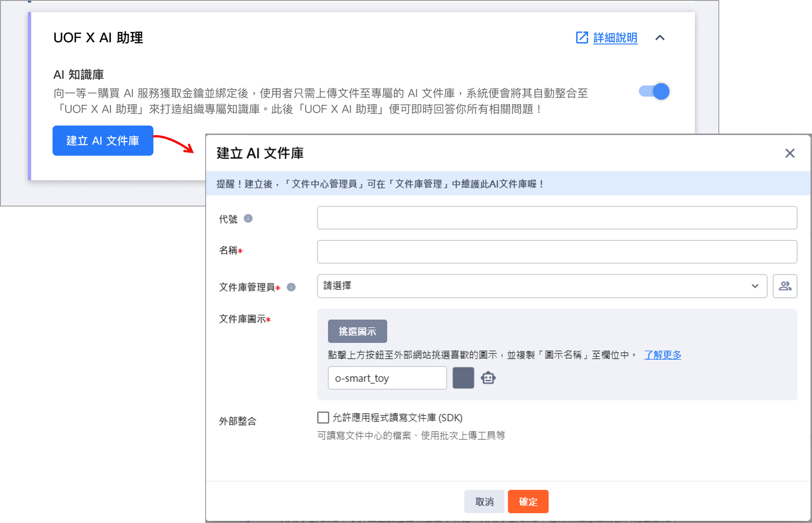Click the 取消 button
Viewport: 812px width, 523px height.
(x=484, y=501)
